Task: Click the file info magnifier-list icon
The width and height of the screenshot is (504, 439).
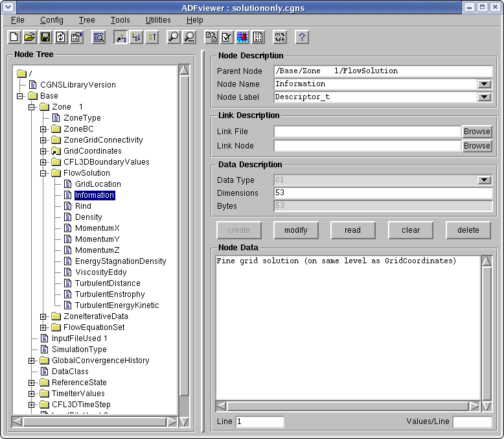Action: 98,38
